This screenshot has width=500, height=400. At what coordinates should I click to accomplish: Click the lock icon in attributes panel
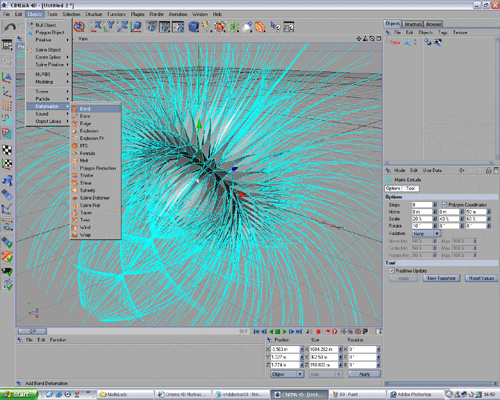tap(488, 170)
